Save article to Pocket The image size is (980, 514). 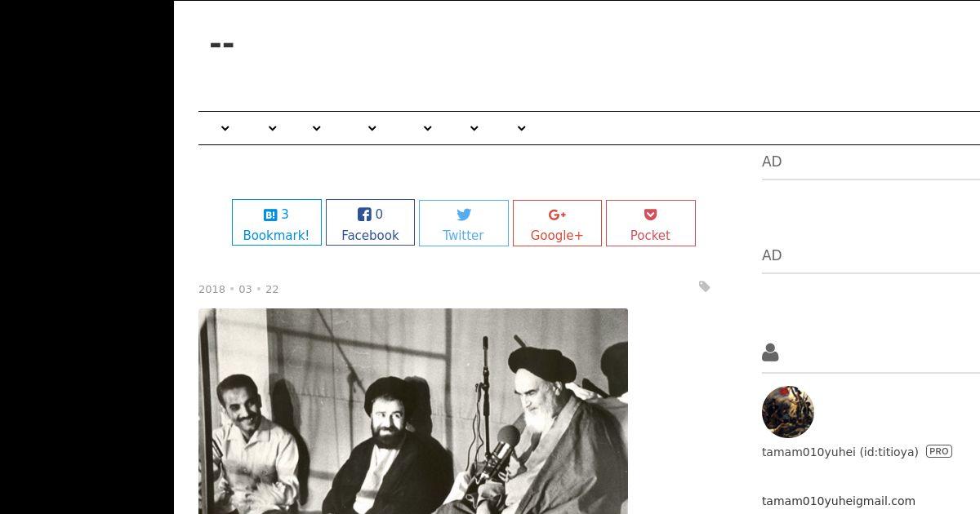pyautogui.click(x=651, y=223)
